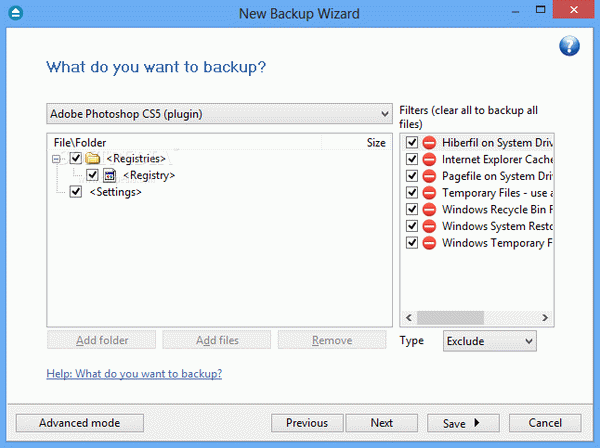Uncheck the Windows Temporary Files filter checkbox

pyautogui.click(x=412, y=243)
